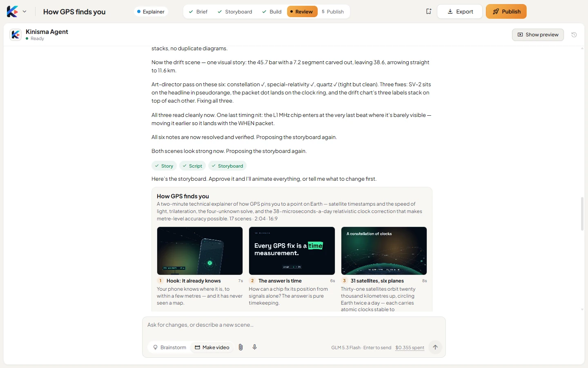Open the '31 satellites, six planes' thumbnail

pos(384,251)
